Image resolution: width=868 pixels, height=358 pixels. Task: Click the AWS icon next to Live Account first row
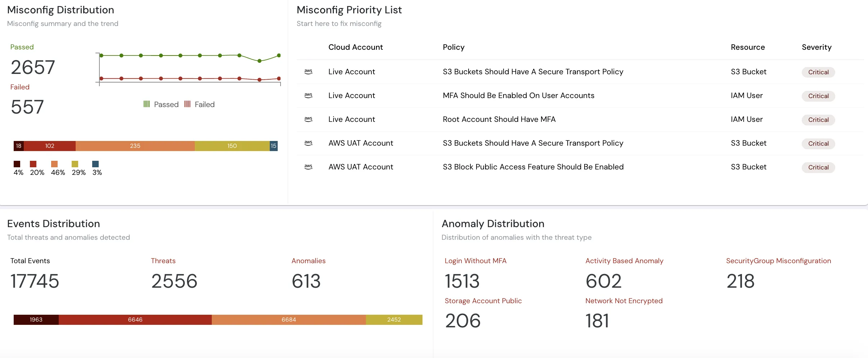pyautogui.click(x=308, y=72)
